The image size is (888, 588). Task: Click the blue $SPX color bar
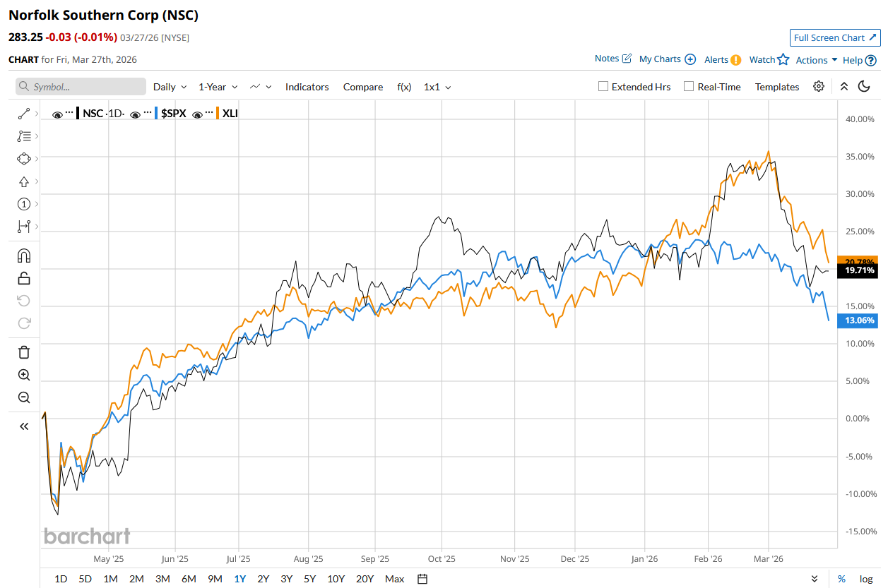pos(156,113)
